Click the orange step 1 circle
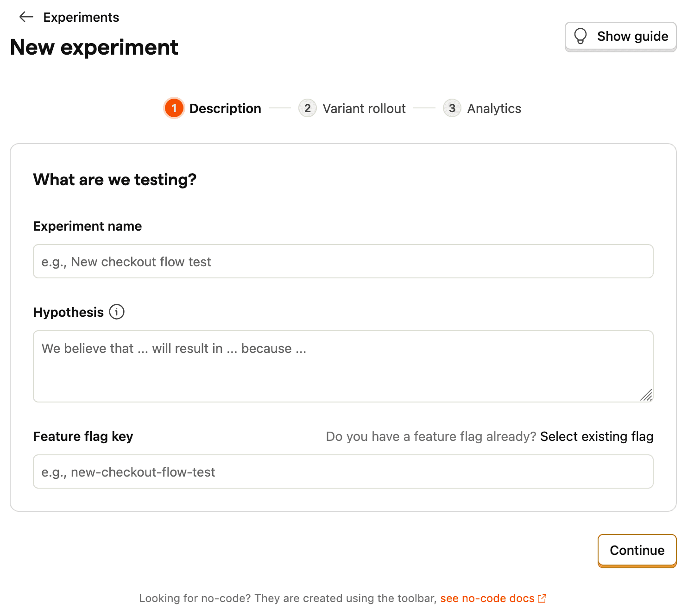Screen dimensions: 694x616 (174, 108)
